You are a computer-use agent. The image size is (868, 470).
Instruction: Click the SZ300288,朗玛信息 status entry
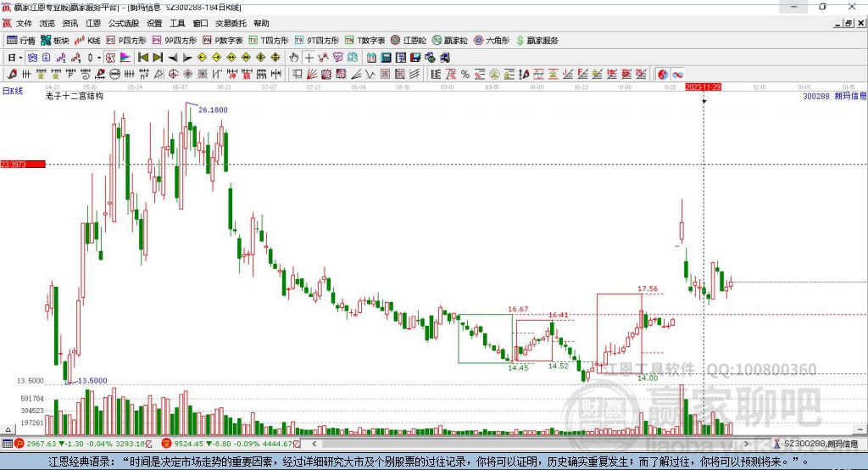click(x=816, y=444)
